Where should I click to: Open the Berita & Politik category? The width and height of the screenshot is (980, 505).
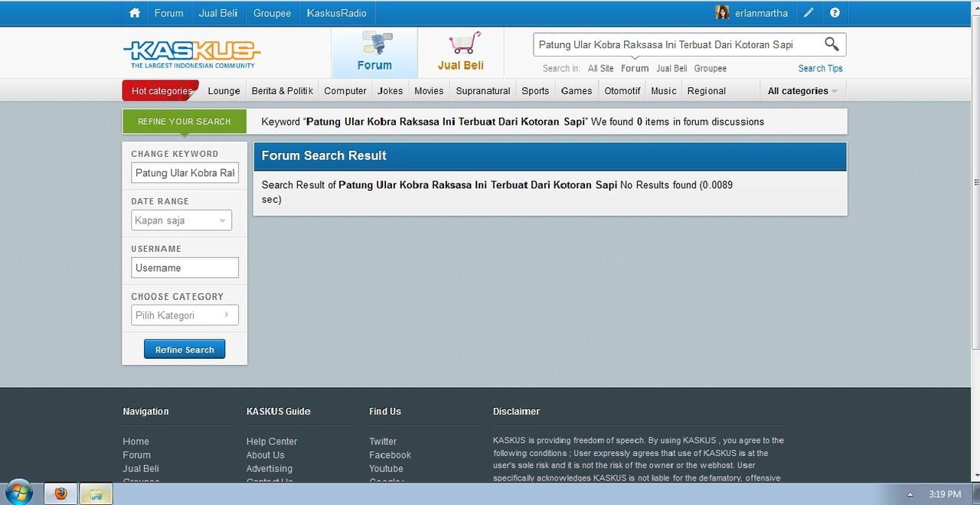[282, 90]
